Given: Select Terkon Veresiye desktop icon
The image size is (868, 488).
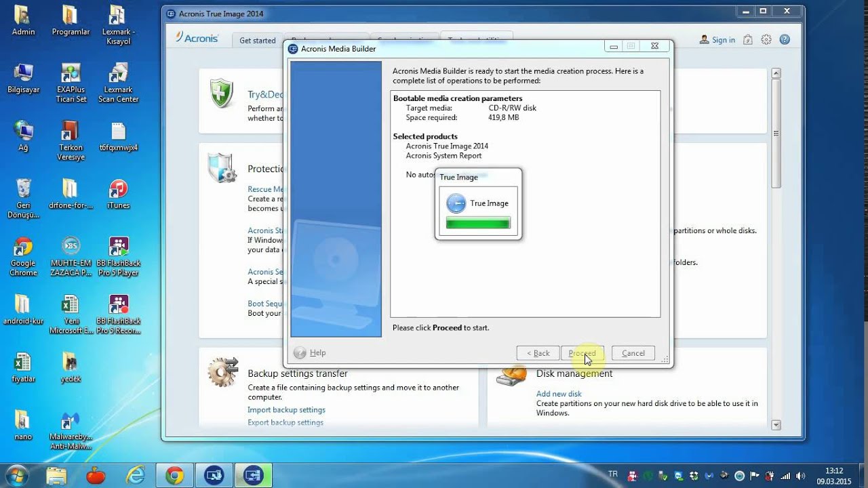Looking at the screenshot, I should click(x=71, y=141).
